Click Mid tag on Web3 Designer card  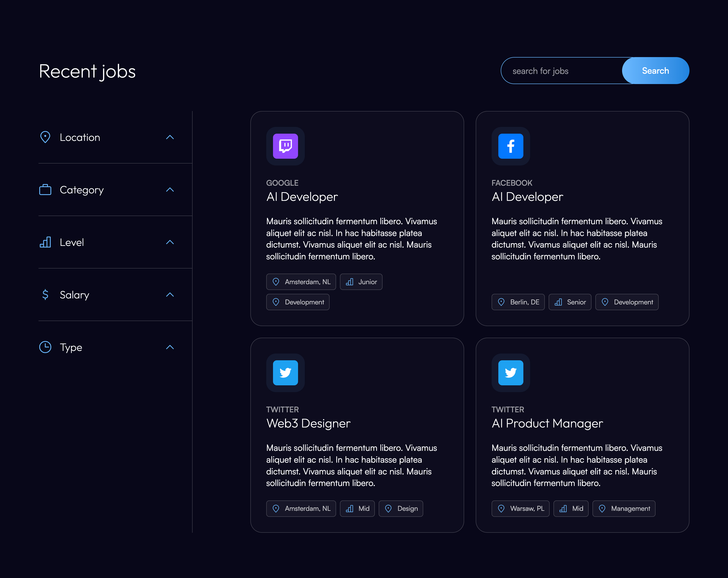pos(357,508)
